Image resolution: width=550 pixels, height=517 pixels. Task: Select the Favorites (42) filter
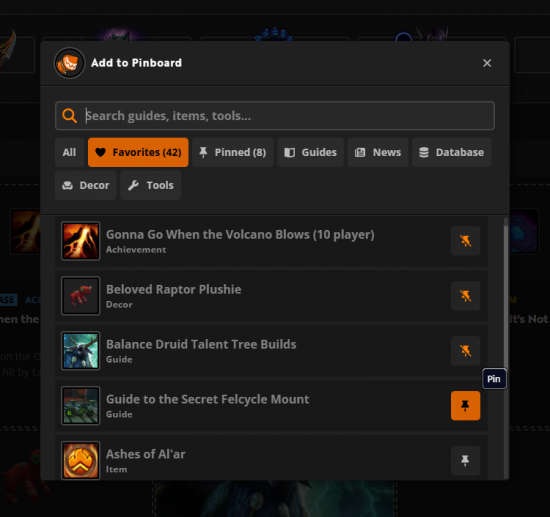[138, 152]
